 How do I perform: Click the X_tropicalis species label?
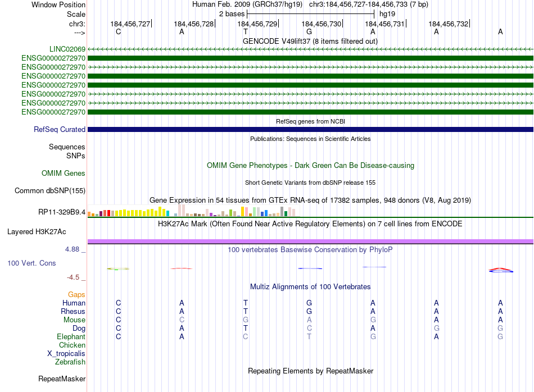66,354
